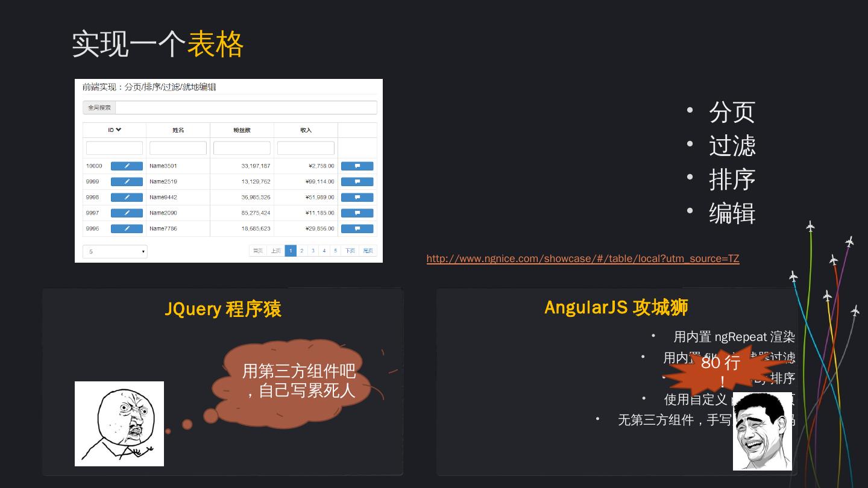
Task: Go to page 4 in pagination
Action: (324, 251)
